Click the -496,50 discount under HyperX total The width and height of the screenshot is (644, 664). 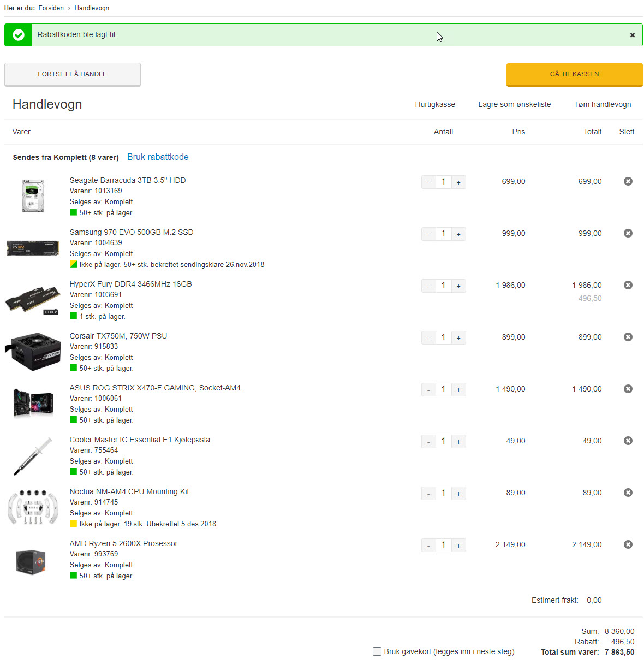click(x=588, y=299)
